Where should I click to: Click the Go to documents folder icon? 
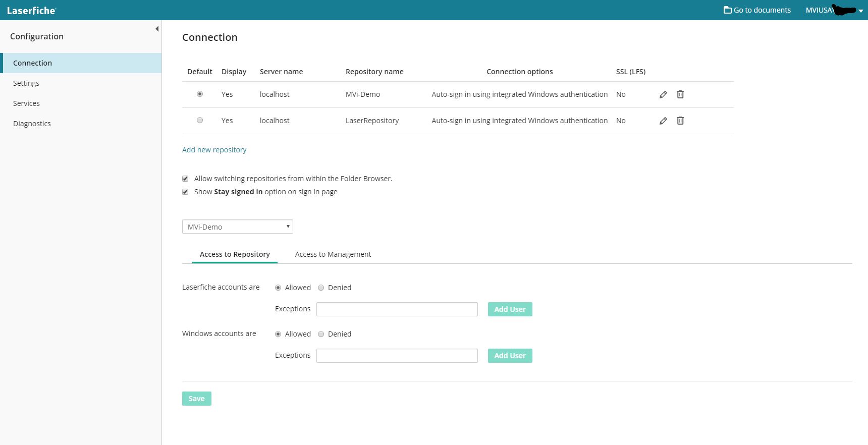point(727,10)
